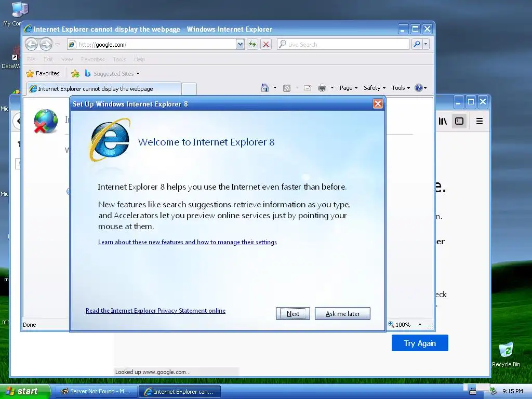This screenshot has width=532, height=399.
Task: Click the IE back navigation arrow
Action: coord(31,44)
